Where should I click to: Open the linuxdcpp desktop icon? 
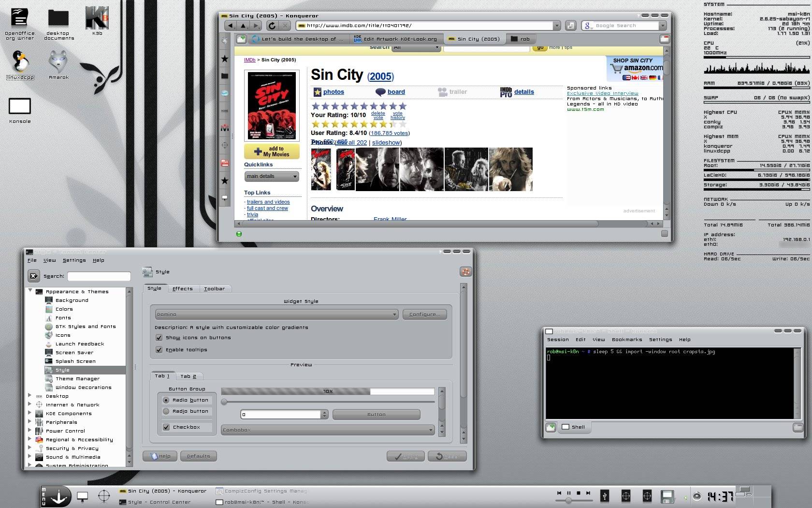point(20,66)
